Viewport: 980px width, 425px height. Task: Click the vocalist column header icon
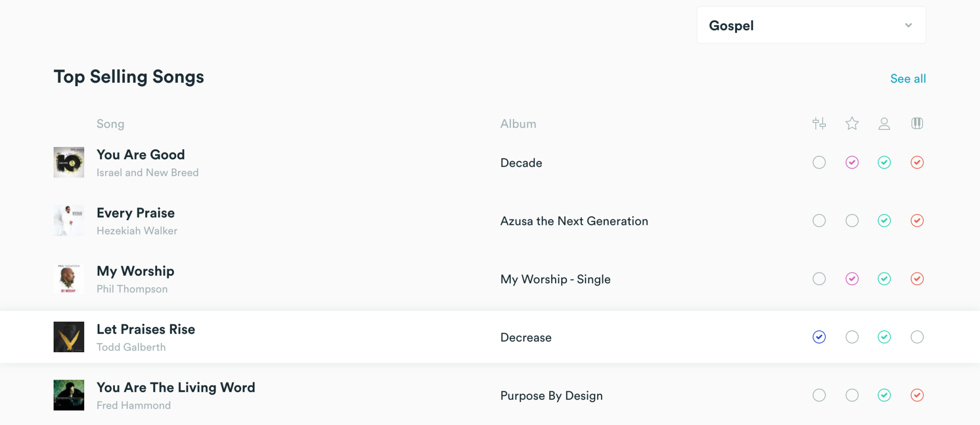[x=884, y=123]
